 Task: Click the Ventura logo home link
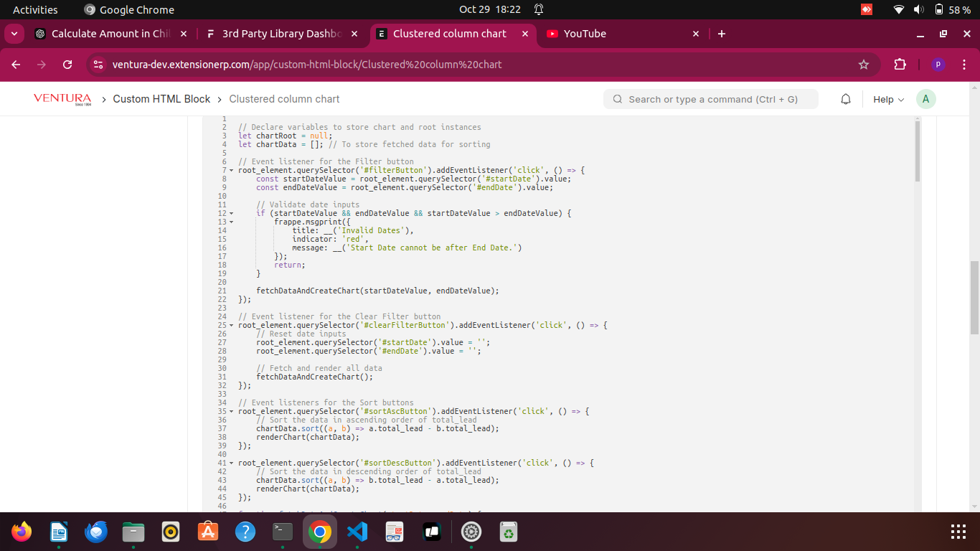(62, 99)
